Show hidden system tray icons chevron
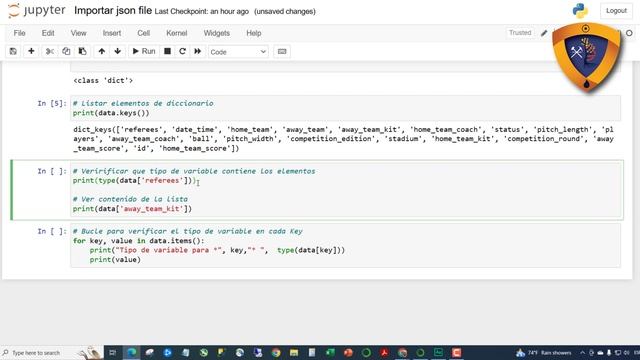 pos(582,353)
